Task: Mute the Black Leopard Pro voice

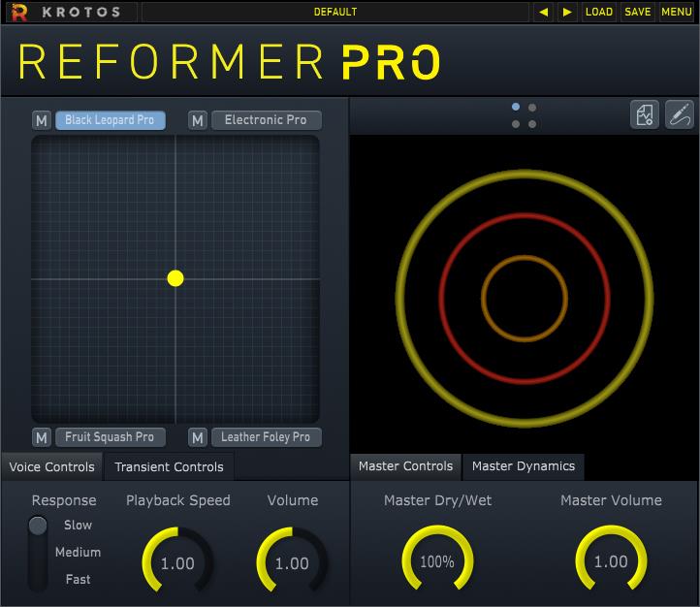Action: [42, 120]
